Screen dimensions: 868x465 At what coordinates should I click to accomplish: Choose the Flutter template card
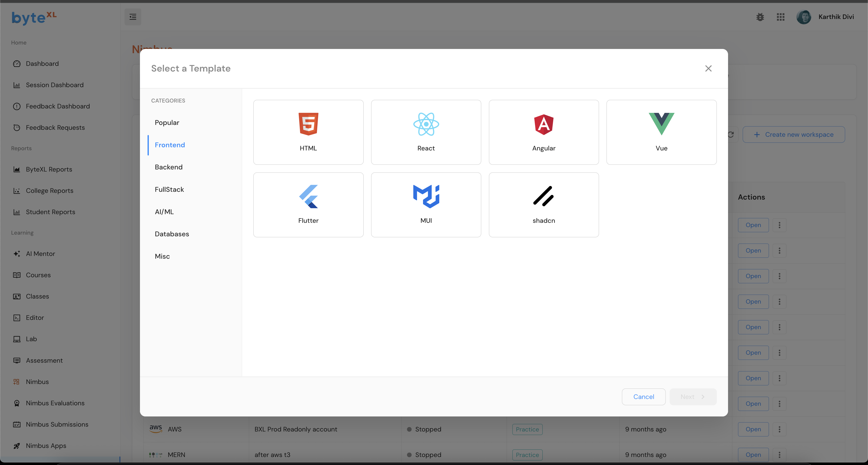[x=308, y=205]
